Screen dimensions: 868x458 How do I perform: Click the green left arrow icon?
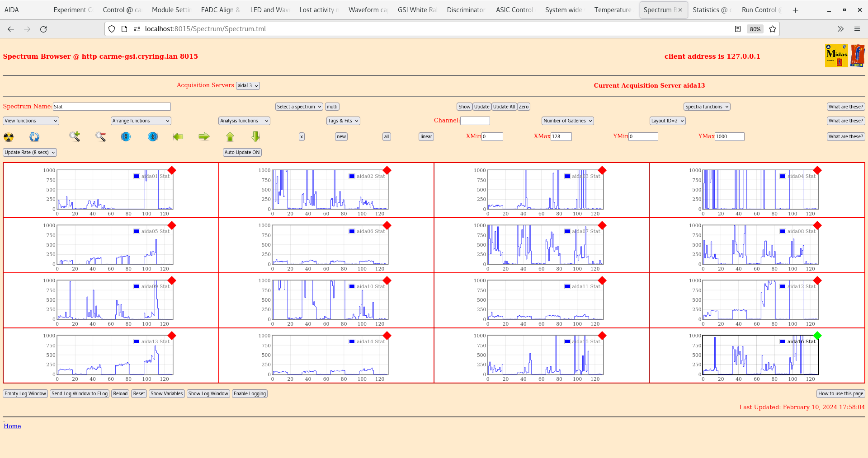click(x=178, y=136)
